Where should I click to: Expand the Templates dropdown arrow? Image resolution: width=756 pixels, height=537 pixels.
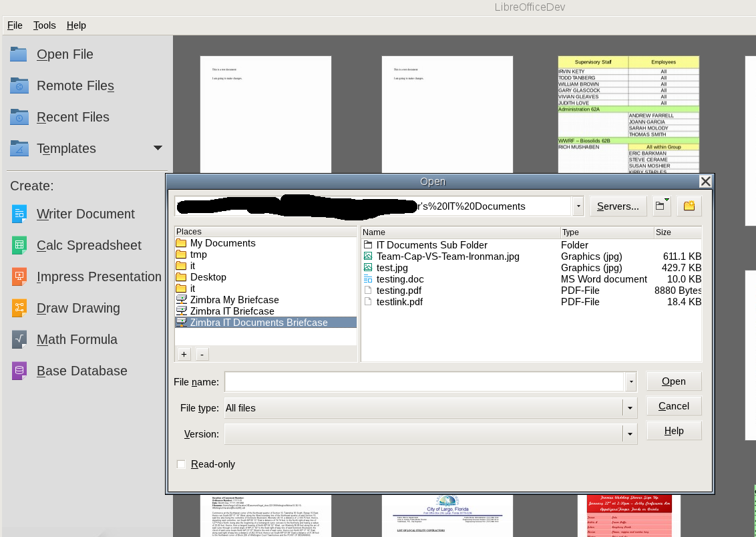point(158,148)
